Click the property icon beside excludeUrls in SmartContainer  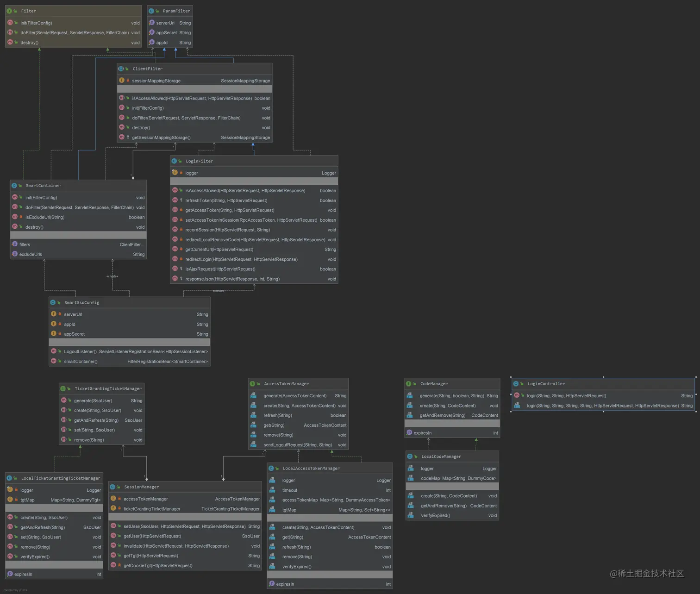(14, 254)
